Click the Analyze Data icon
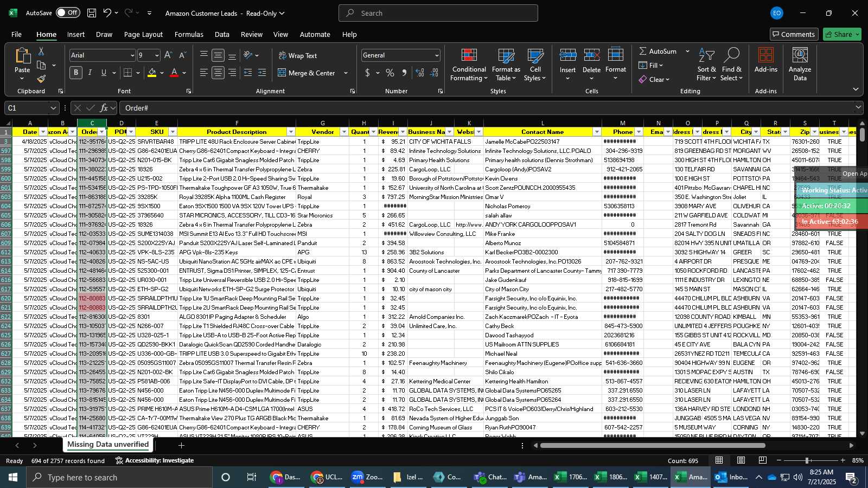Image resolution: width=868 pixels, height=488 pixels. click(x=800, y=64)
